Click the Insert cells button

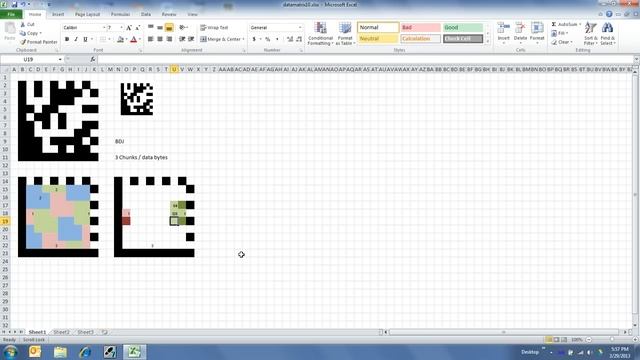coord(503,33)
